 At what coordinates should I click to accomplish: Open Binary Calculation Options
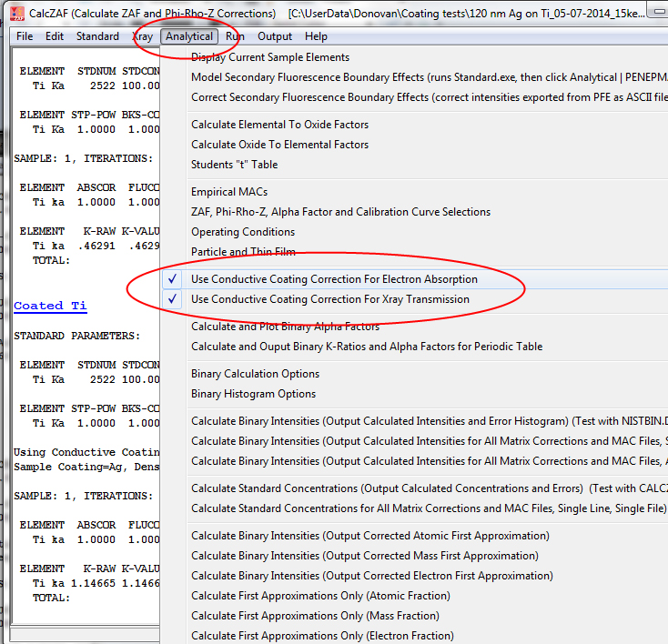click(255, 374)
